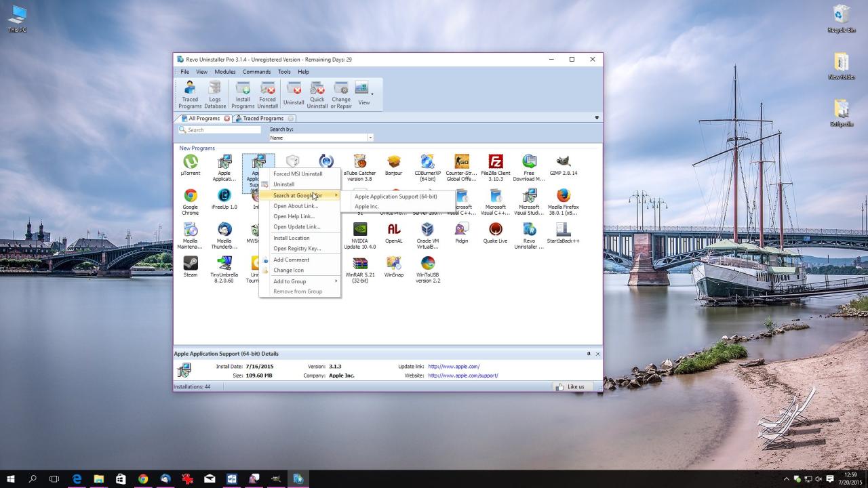Choose Install Location from context menu
This screenshot has width=868, height=488.
click(300, 238)
